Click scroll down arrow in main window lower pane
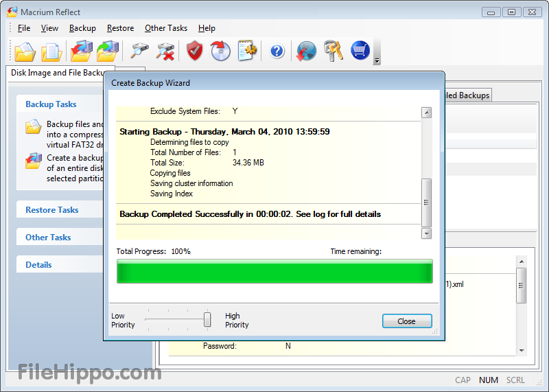Viewport: 549px width, 392px height. point(522,350)
